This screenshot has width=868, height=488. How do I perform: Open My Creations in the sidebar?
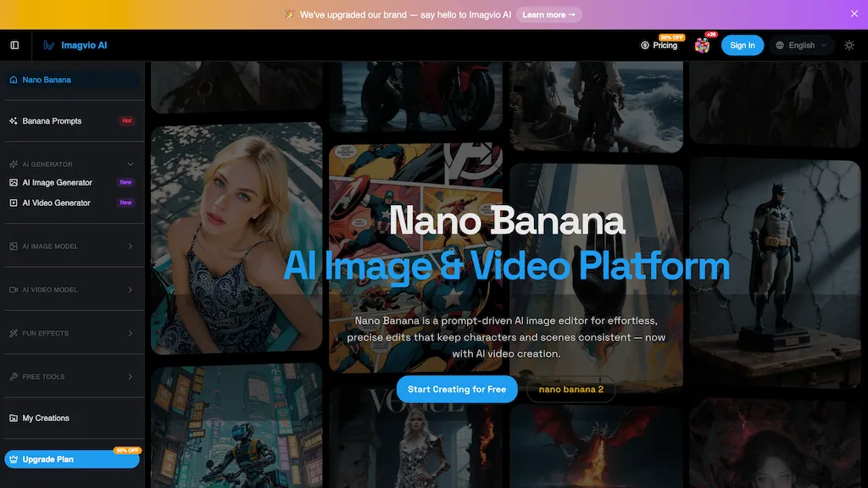(72, 419)
